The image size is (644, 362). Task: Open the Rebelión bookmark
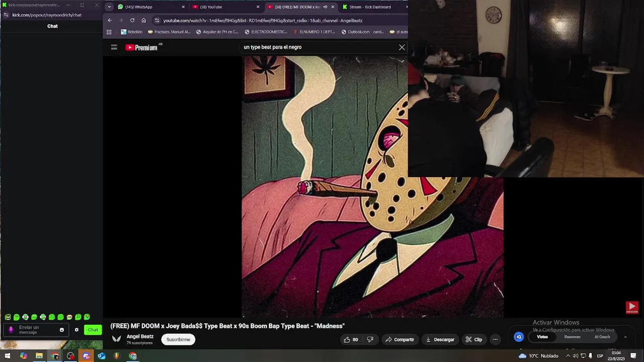click(x=132, y=32)
